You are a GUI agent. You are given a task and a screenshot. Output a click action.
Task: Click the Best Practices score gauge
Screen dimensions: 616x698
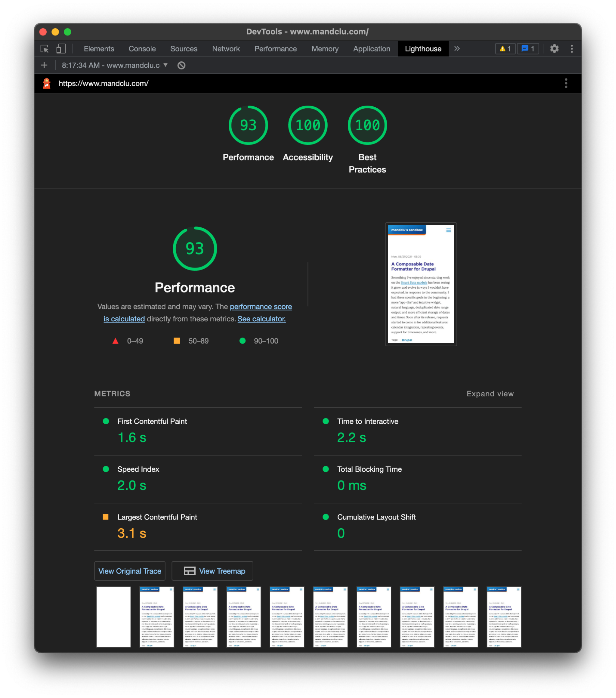pyautogui.click(x=367, y=126)
